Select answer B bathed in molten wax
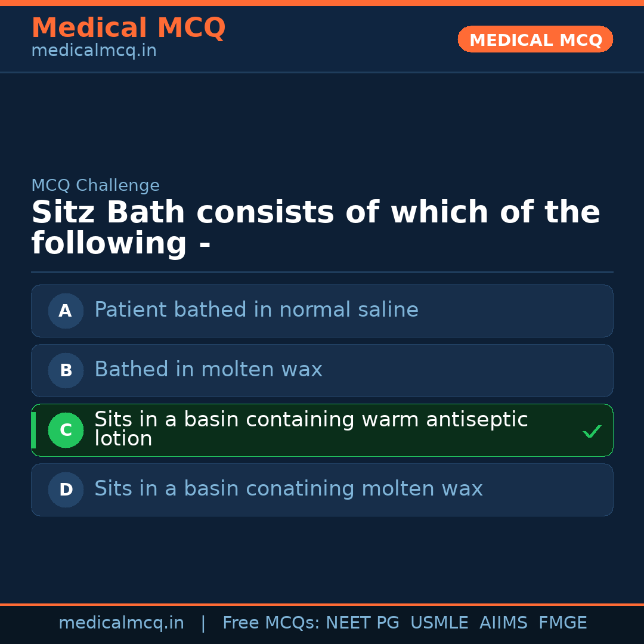644x644 pixels. [322, 370]
